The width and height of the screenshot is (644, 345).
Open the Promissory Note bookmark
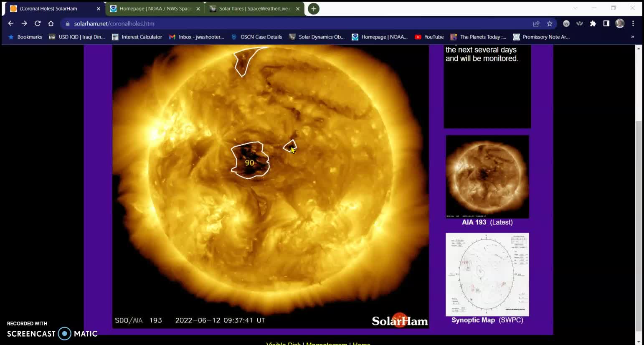(541, 37)
